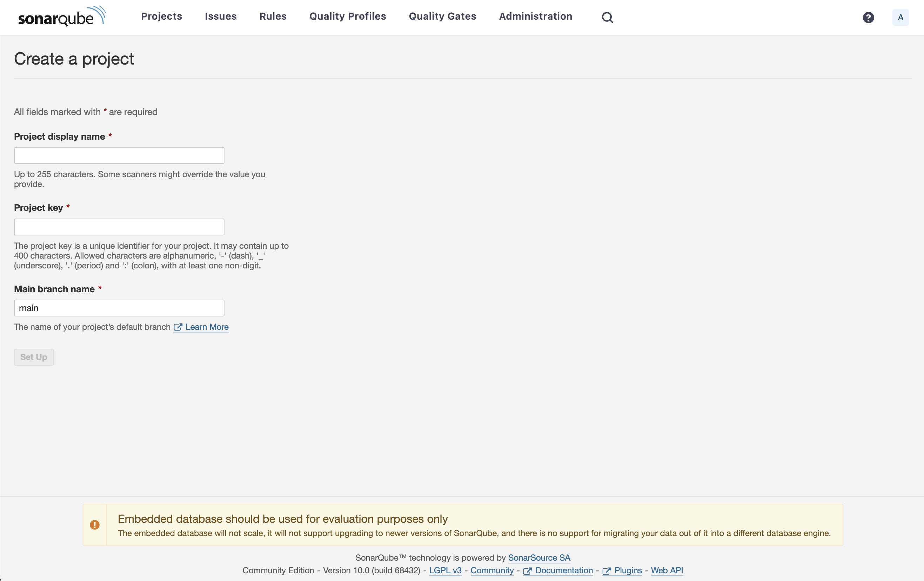Open the search icon in top navigation
This screenshot has width=924, height=581.
pos(608,17)
